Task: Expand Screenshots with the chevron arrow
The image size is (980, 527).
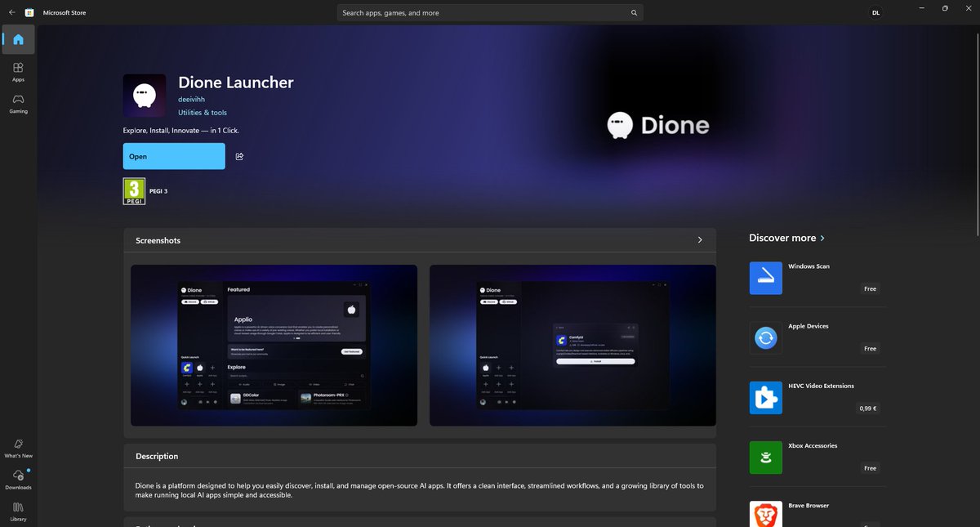Action: (x=700, y=240)
